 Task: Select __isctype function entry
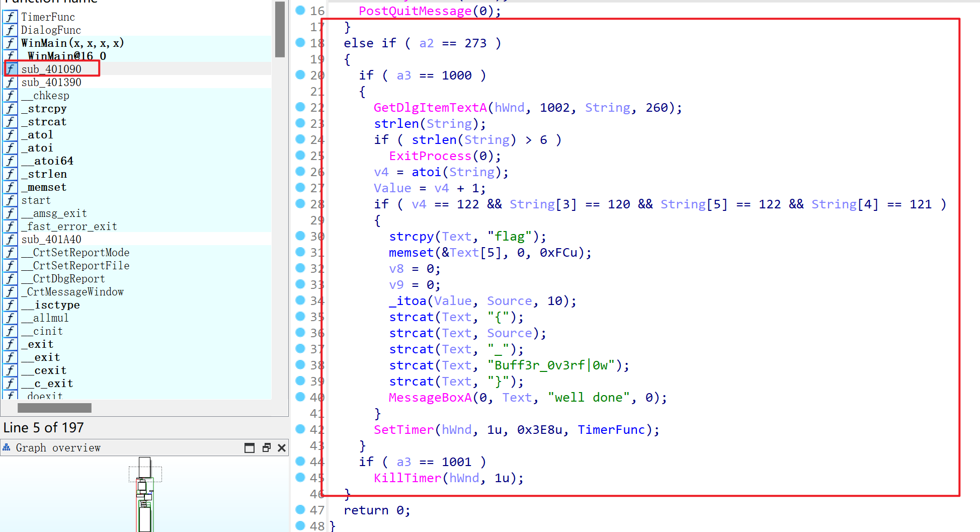(x=50, y=305)
